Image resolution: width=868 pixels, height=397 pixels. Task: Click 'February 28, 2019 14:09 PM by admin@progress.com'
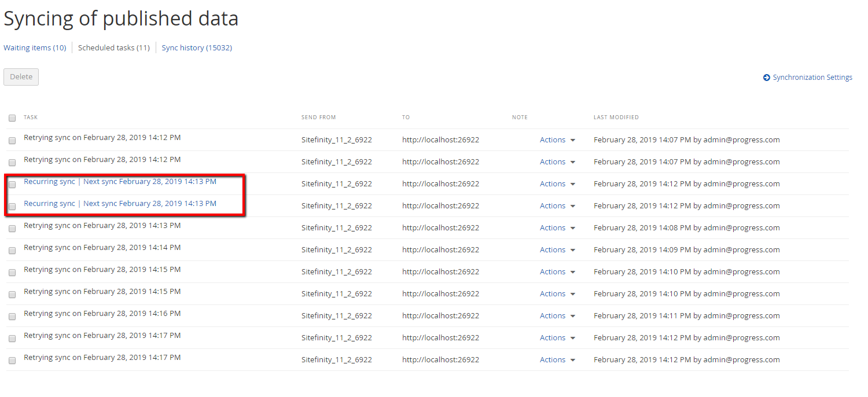(x=687, y=250)
